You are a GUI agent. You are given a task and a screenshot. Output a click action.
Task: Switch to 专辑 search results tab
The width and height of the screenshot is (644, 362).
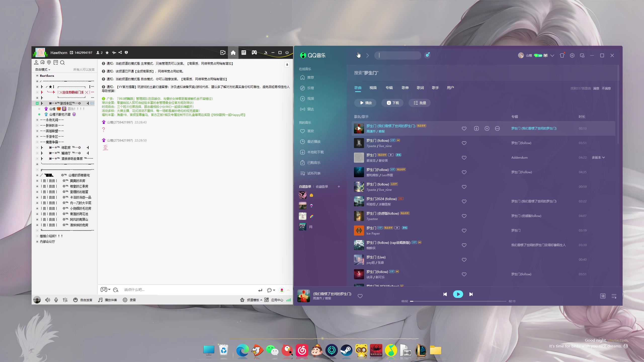tap(389, 88)
